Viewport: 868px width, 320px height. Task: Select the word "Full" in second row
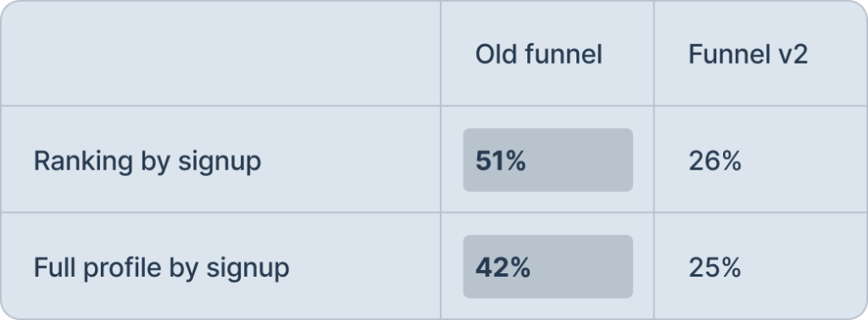[x=55, y=267]
